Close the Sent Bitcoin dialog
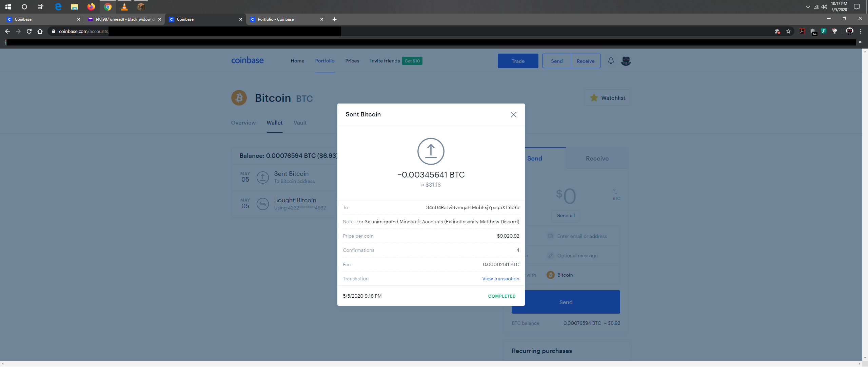This screenshot has height=391, width=868. (x=513, y=114)
